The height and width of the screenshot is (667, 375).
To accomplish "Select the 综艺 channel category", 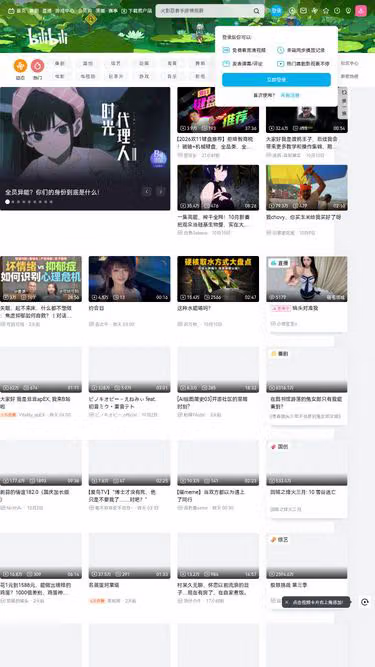I will point(116,63).
